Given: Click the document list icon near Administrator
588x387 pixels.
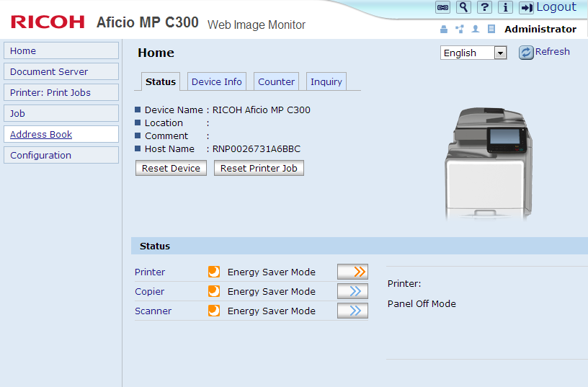Looking at the screenshot, I should tap(491, 30).
